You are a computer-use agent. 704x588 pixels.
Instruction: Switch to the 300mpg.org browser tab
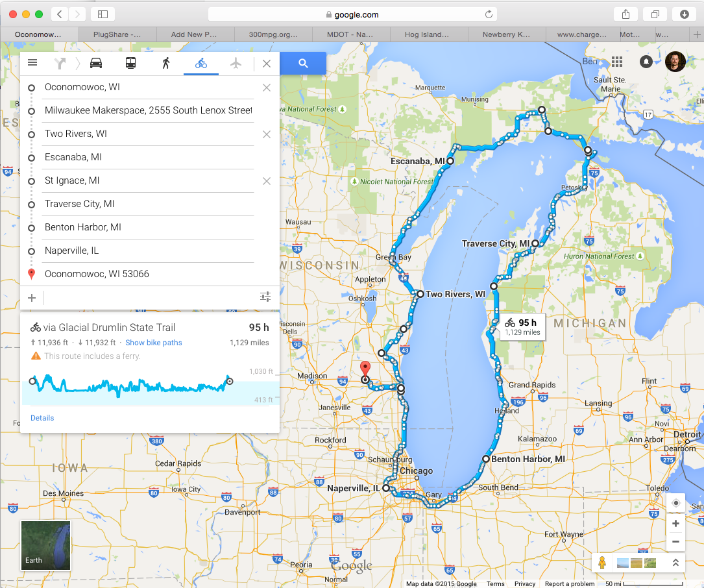(x=273, y=34)
